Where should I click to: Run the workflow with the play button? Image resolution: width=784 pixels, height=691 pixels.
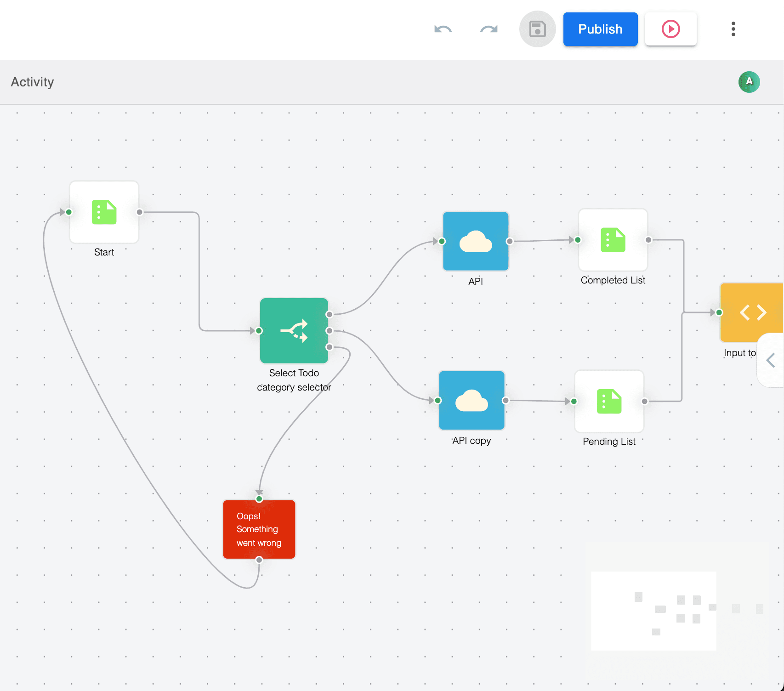click(670, 29)
